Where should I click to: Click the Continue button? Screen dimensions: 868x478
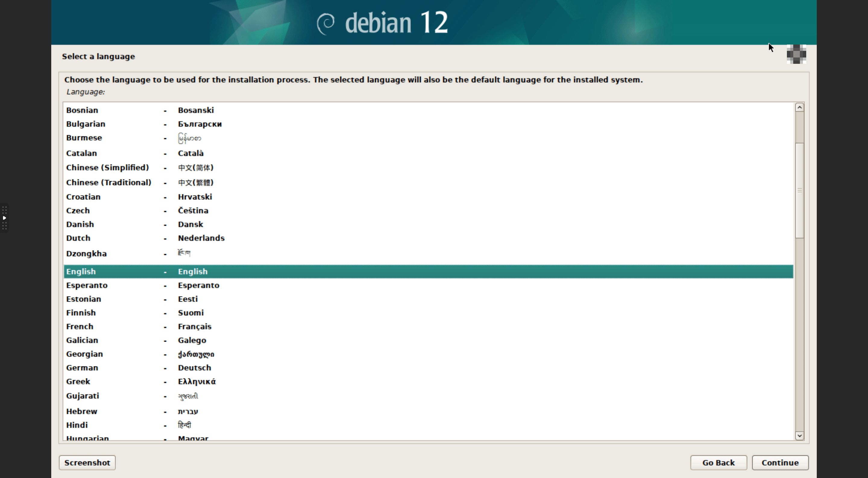[x=778, y=463]
